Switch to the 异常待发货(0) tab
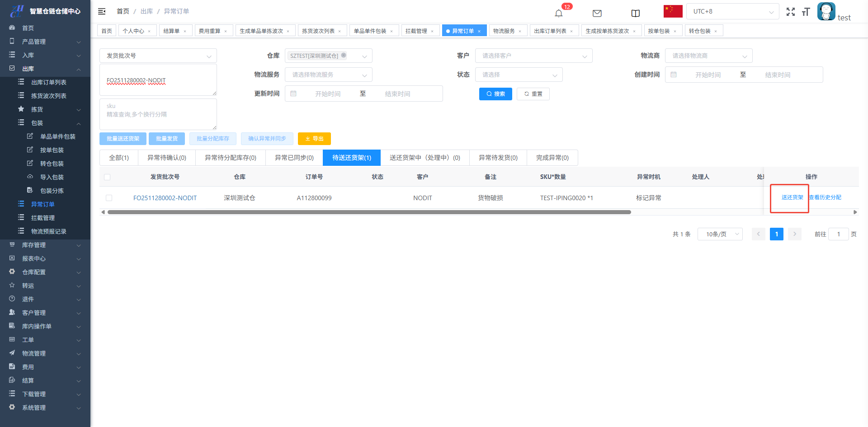Viewport: 868px width, 427px height. click(498, 158)
